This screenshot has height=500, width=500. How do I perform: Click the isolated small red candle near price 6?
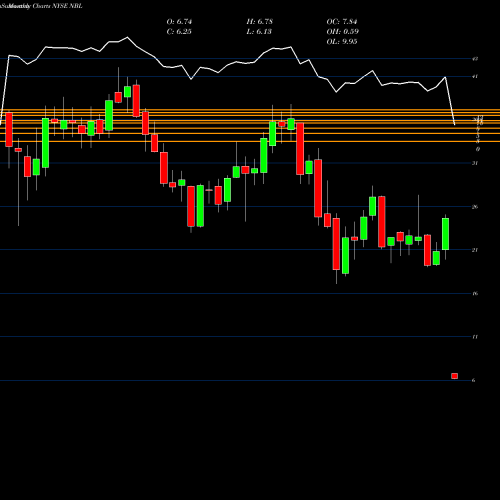tap(454, 376)
